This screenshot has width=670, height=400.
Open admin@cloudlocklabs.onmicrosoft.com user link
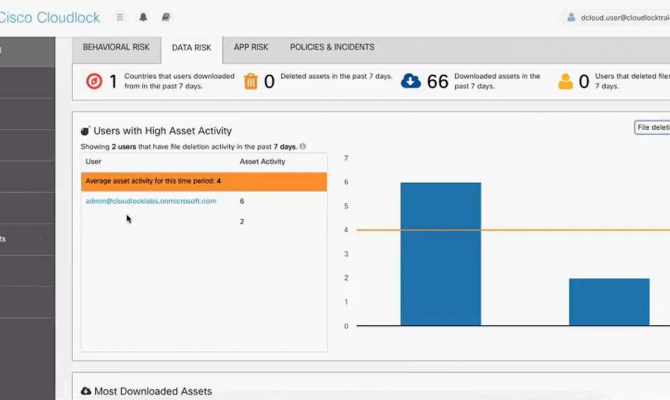151,201
